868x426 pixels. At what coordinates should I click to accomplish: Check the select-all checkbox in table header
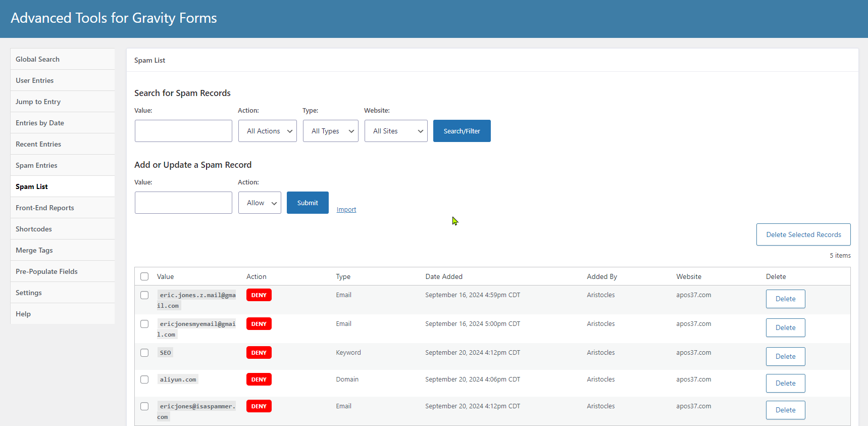(x=144, y=276)
